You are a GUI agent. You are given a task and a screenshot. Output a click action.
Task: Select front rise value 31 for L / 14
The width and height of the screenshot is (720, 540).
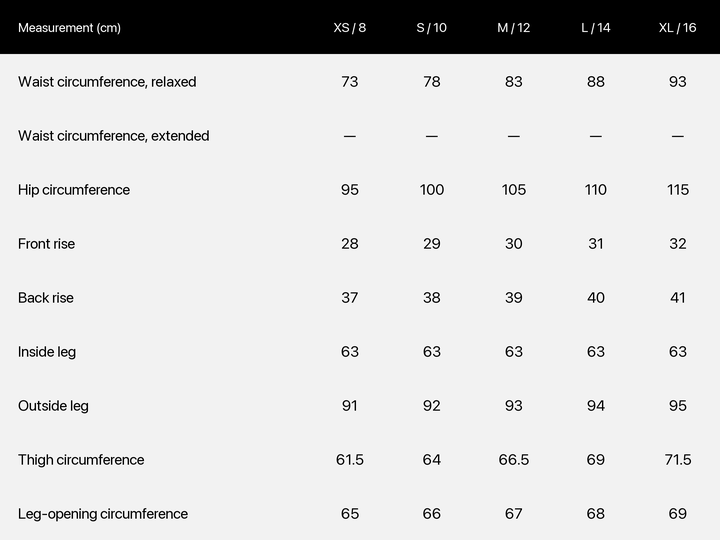[596, 244]
